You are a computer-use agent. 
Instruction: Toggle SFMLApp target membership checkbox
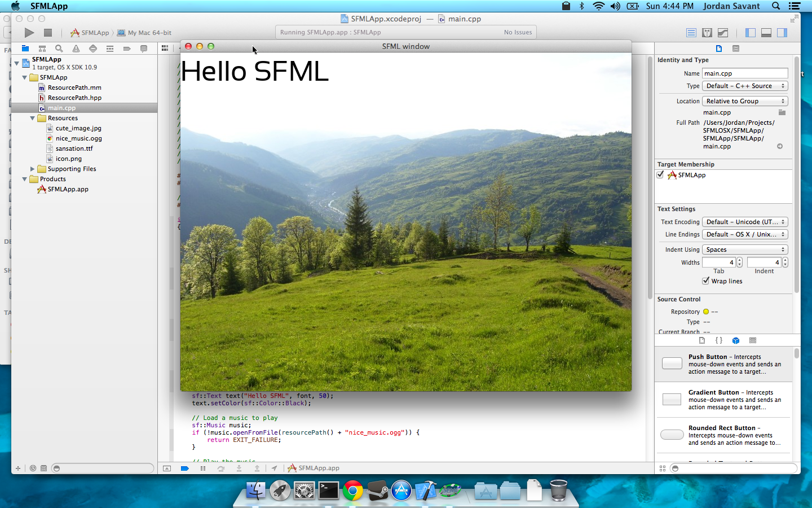(x=660, y=175)
